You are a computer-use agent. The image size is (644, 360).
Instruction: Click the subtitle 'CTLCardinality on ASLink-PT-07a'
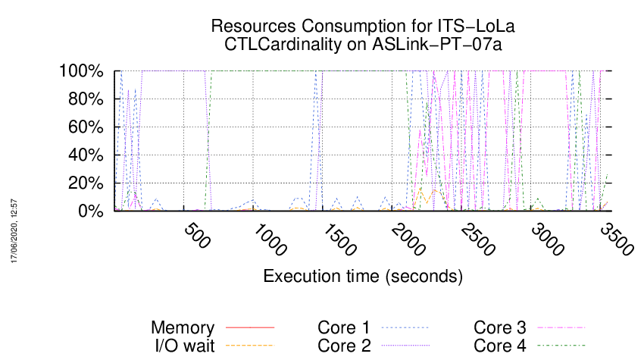coord(363,44)
